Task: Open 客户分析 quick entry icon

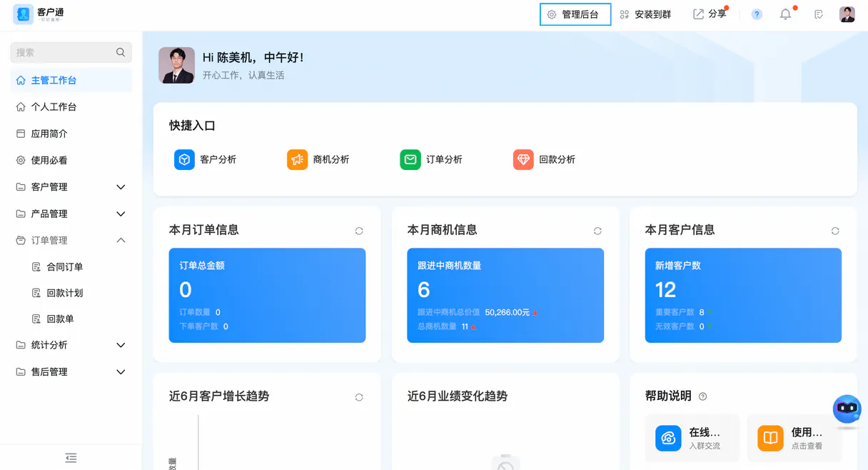Action: click(184, 159)
